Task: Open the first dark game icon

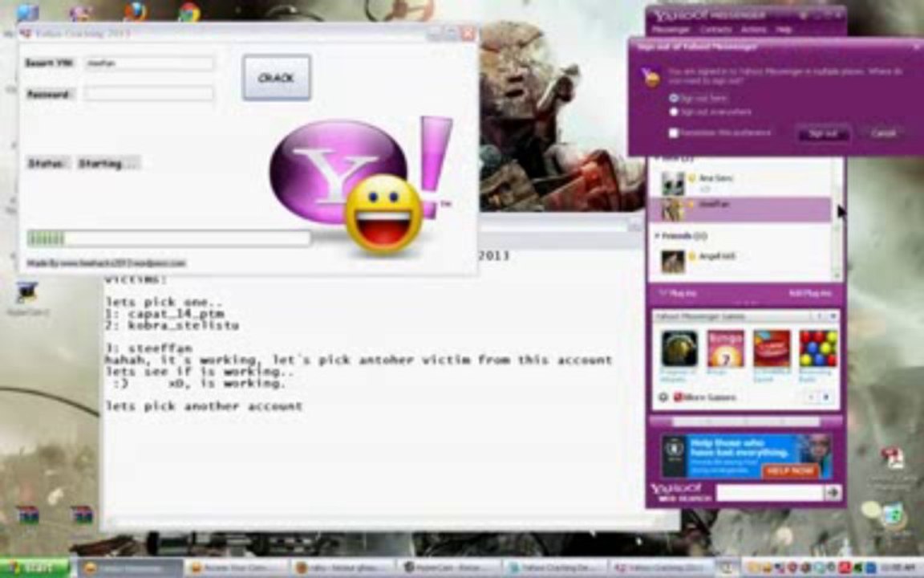Action: (x=679, y=348)
